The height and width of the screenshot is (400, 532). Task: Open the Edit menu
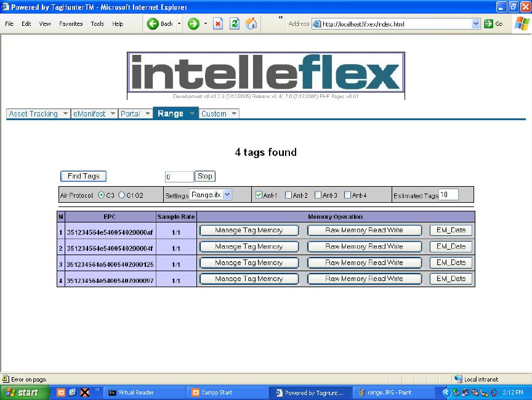[26, 24]
